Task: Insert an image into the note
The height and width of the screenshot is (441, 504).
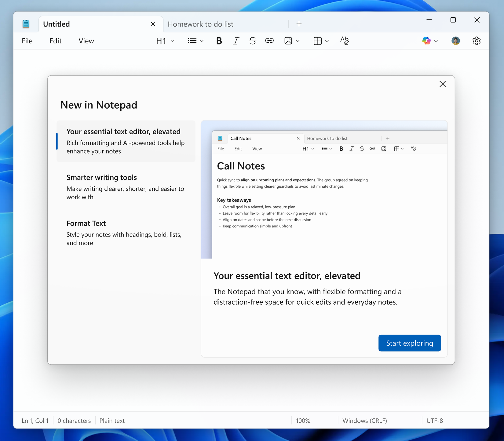Action: tap(288, 41)
